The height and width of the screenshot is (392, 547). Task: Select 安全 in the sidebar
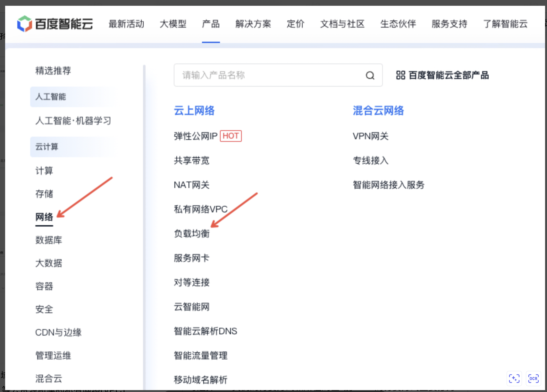click(44, 309)
